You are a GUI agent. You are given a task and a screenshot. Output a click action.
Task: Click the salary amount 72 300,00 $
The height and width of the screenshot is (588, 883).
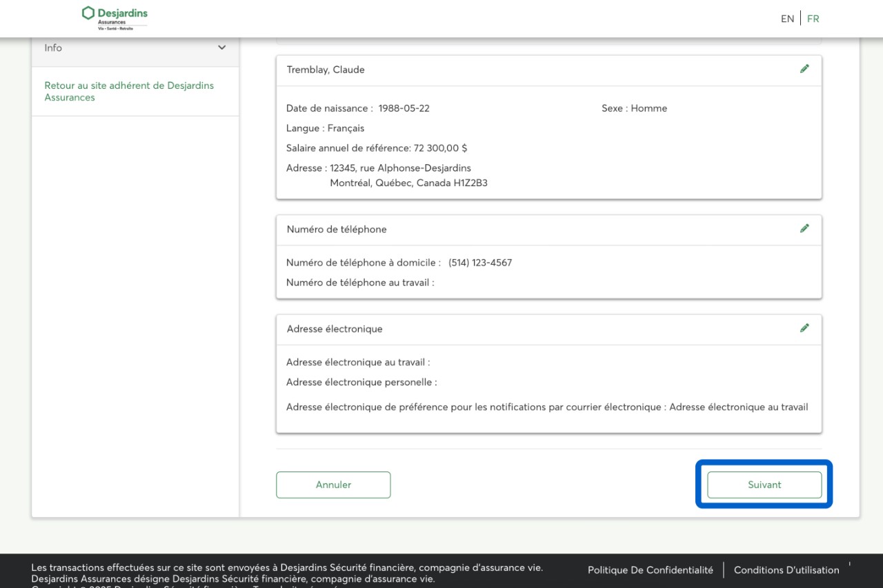440,148
